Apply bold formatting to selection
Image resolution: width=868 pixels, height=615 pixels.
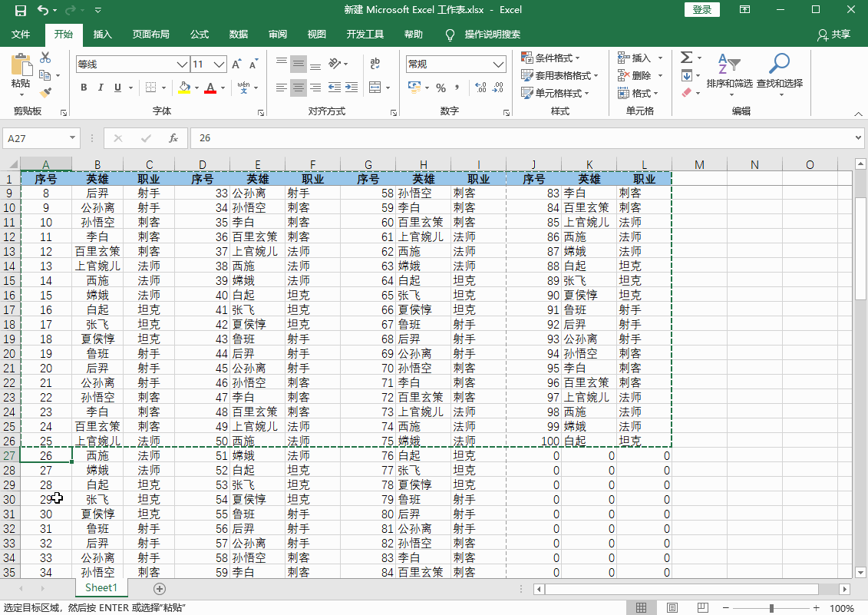tap(84, 88)
